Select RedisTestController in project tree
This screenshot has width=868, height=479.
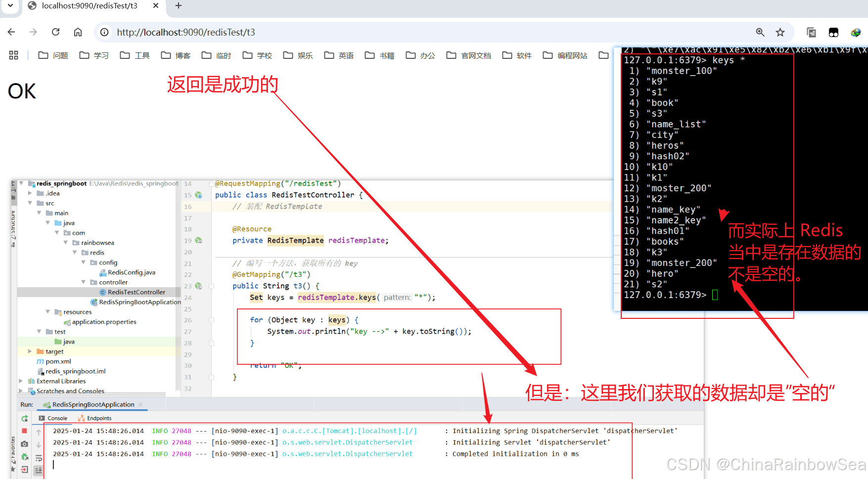pos(133,292)
